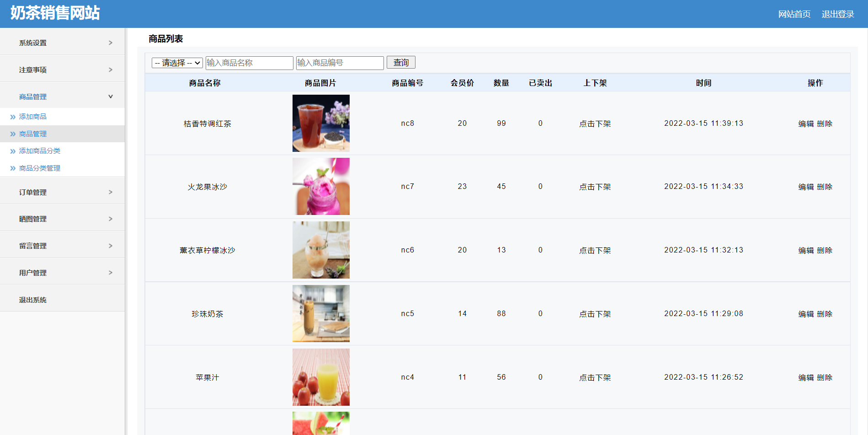Click the 会员价 column header
Image resolution: width=868 pixels, height=435 pixels.
pos(462,83)
